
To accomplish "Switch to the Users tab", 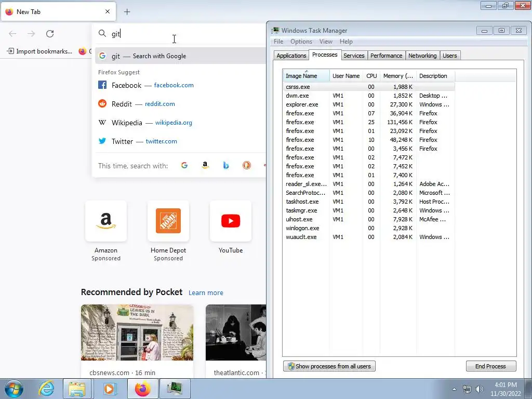I will coord(449,56).
